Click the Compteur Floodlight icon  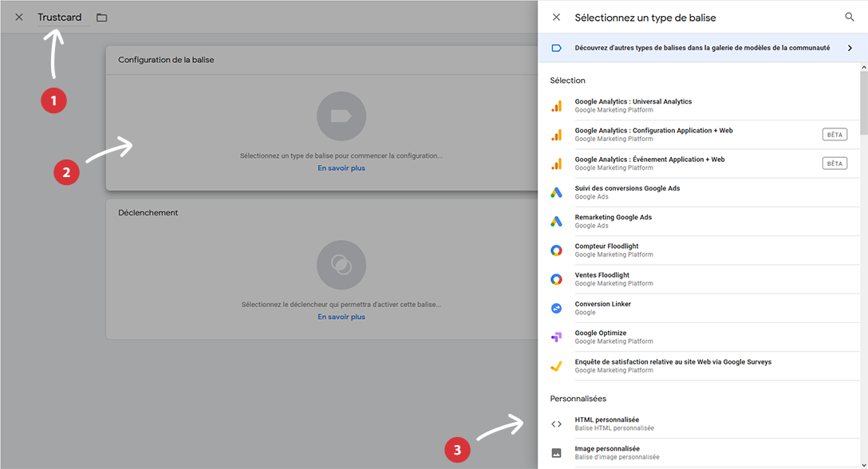tap(556, 250)
